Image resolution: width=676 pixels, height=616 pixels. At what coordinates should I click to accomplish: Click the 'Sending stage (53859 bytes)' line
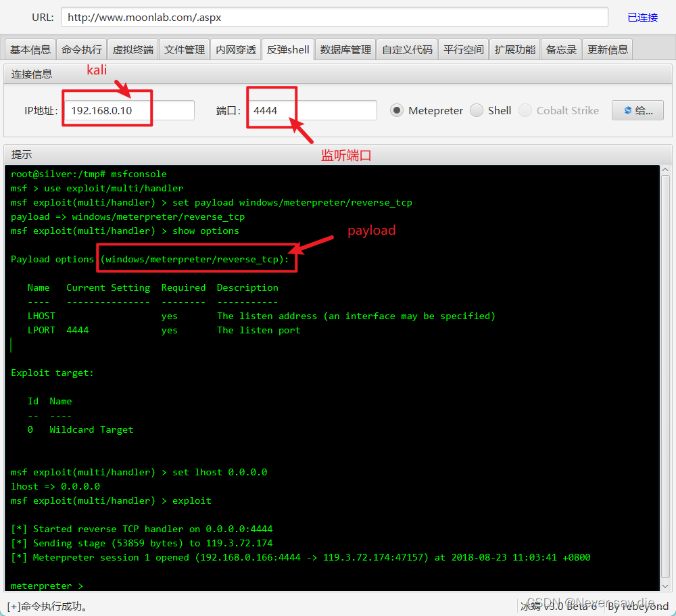(141, 543)
